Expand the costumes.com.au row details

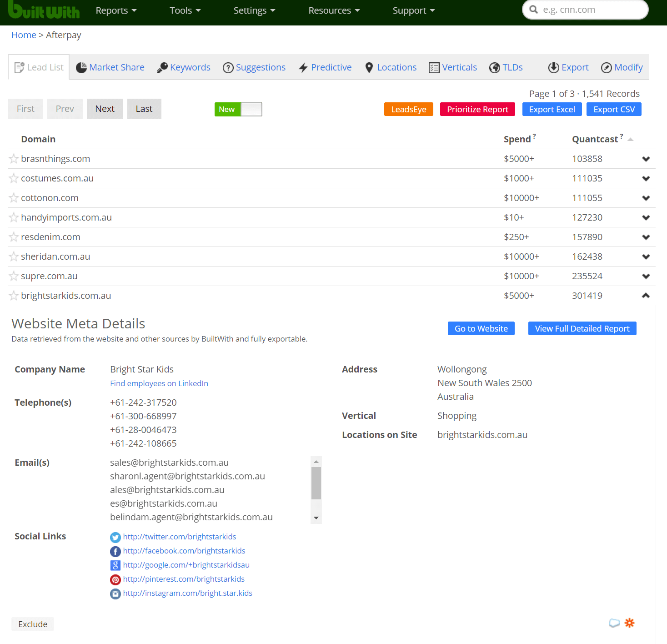[646, 179]
